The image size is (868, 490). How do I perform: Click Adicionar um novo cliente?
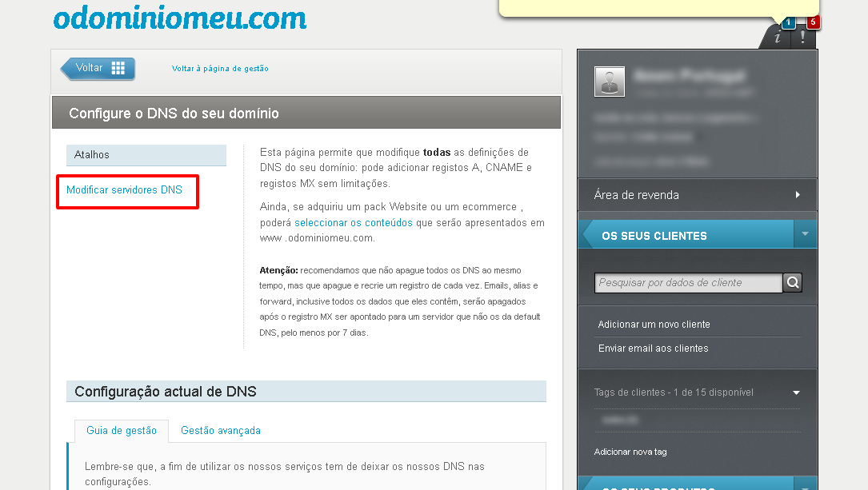tap(654, 324)
